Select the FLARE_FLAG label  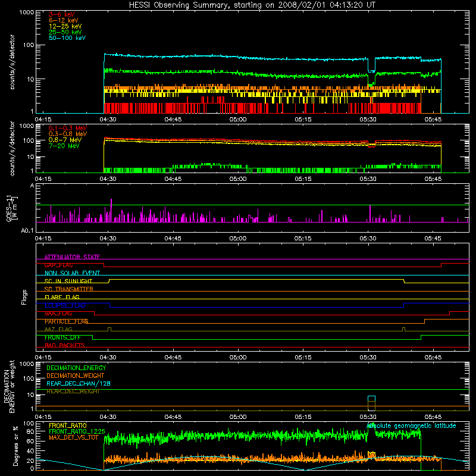pyautogui.click(x=62, y=297)
